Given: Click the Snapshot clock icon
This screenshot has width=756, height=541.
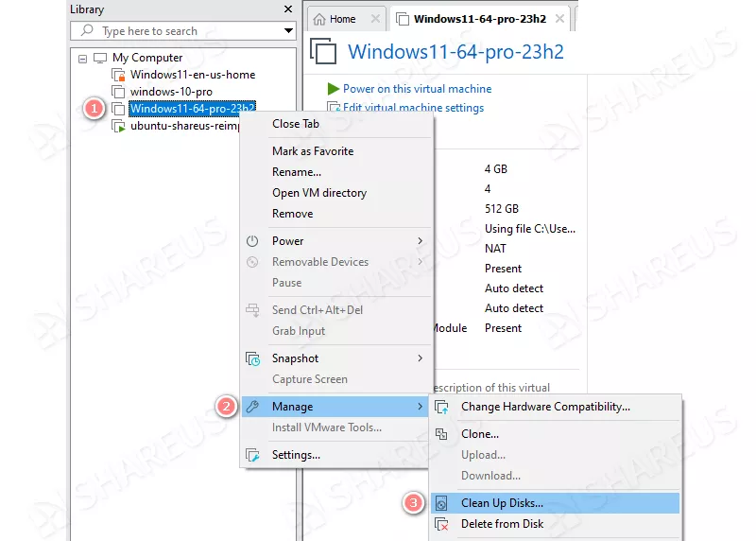Looking at the screenshot, I should [x=252, y=358].
